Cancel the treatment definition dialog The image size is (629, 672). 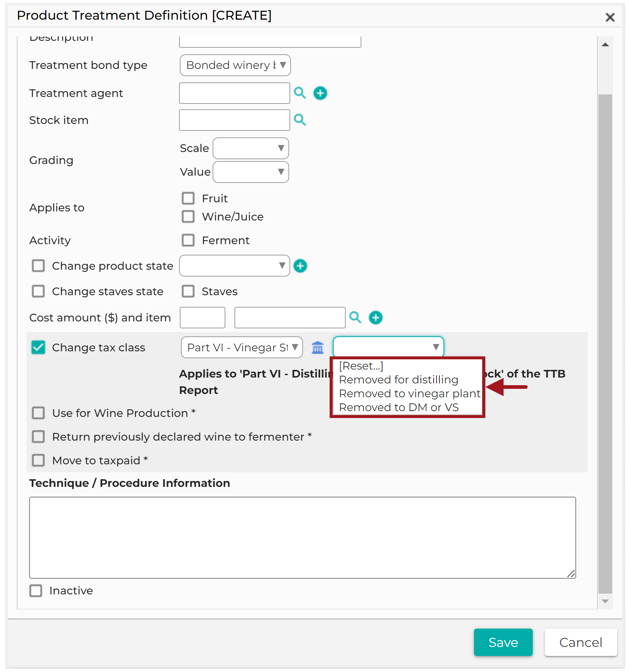(x=581, y=642)
